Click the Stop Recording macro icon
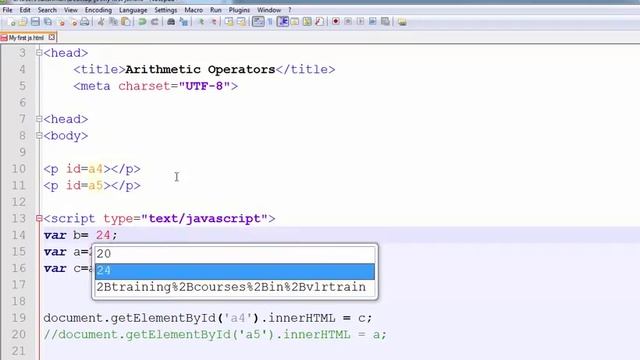Viewport: 640px width, 360px height. pyautogui.click(x=348, y=22)
